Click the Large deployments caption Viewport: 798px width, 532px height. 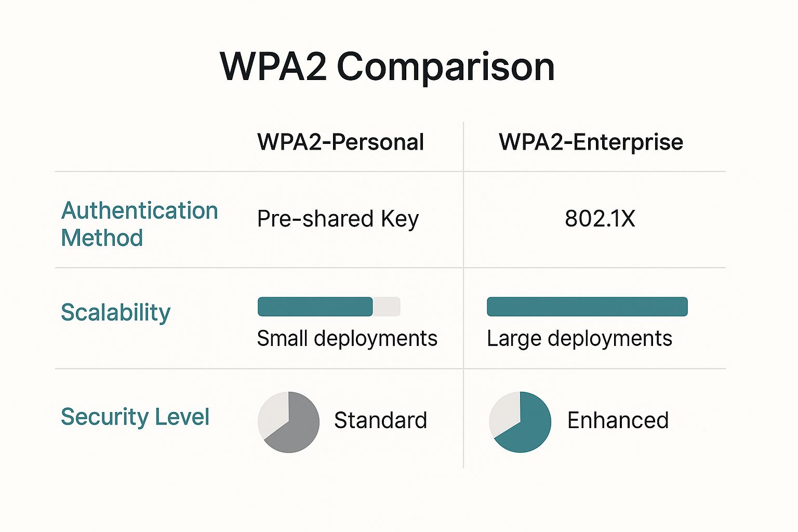[579, 338]
